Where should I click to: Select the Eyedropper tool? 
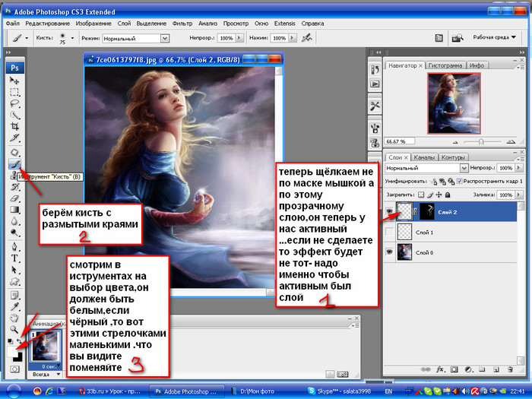pos(14,307)
